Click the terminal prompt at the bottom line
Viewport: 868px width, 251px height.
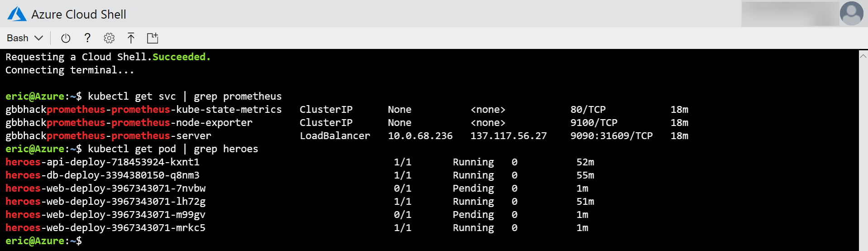click(43, 241)
